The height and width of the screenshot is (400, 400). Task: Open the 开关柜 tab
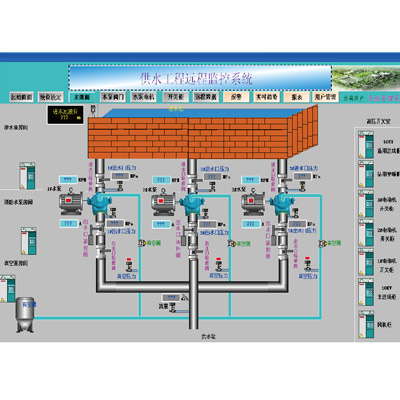(176, 97)
